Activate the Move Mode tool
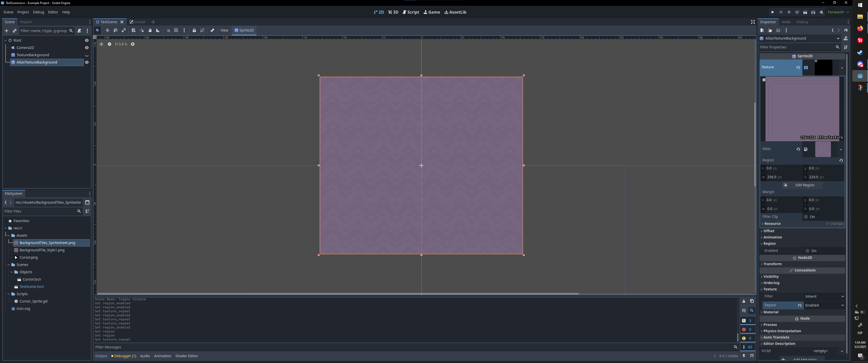The image size is (868, 363). 107,30
